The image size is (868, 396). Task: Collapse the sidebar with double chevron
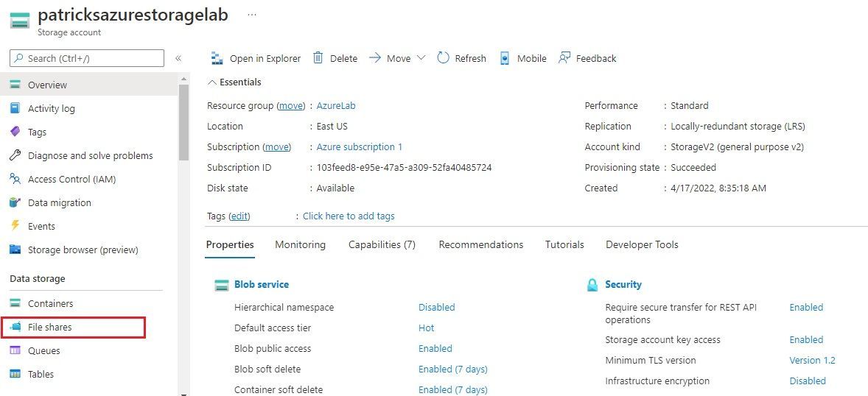point(178,58)
